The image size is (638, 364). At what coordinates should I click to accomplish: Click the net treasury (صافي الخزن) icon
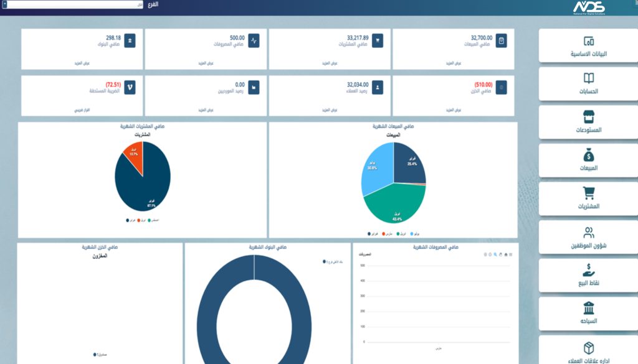(502, 87)
